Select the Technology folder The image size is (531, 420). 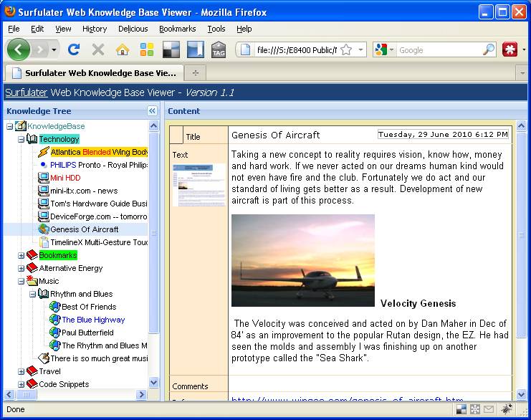[x=59, y=139]
